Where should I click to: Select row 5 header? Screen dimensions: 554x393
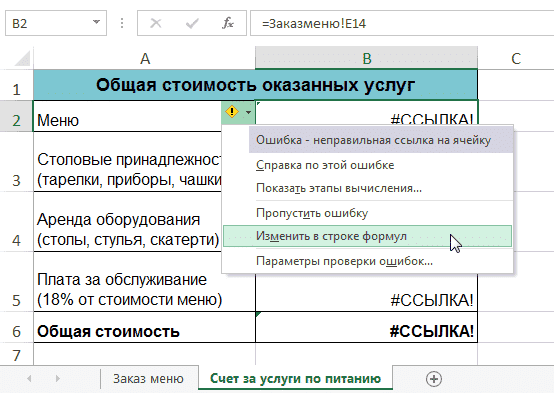click(17, 282)
